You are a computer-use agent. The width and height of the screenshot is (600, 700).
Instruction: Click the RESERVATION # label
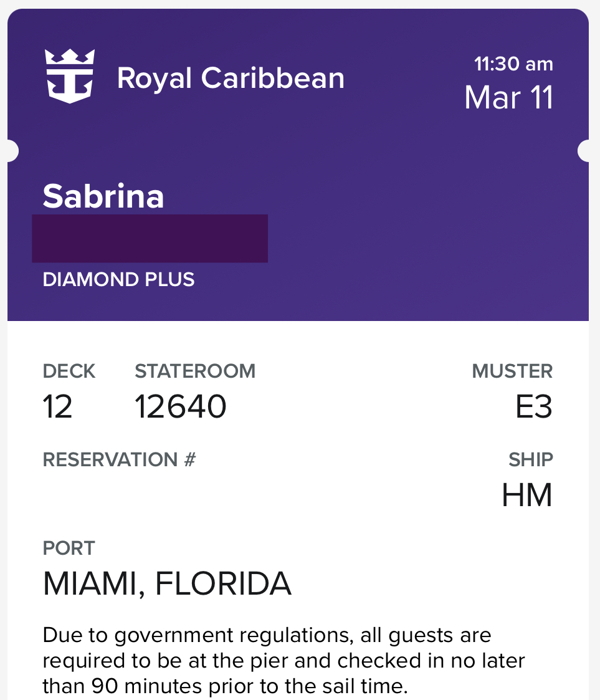(x=119, y=459)
